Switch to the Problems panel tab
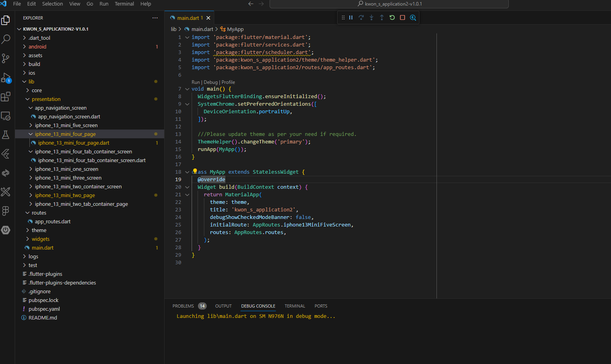Viewport: 611px width, 364px height. point(183,306)
